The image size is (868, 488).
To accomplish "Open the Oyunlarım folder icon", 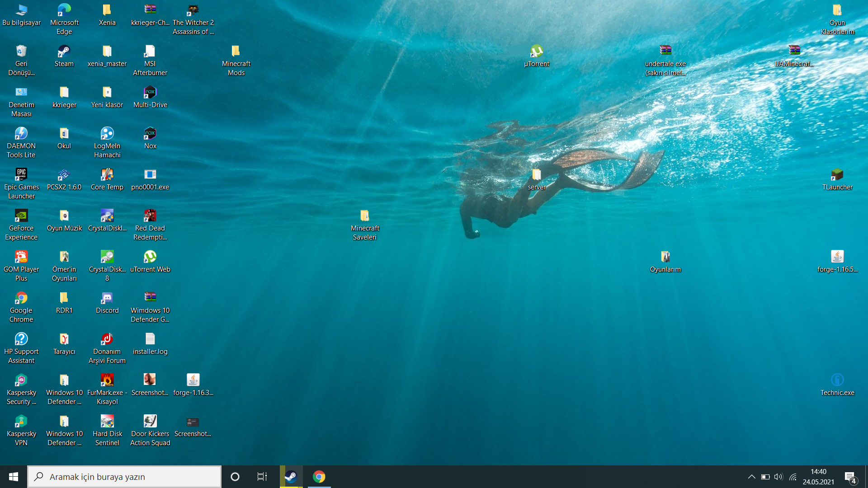I will (x=665, y=262).
